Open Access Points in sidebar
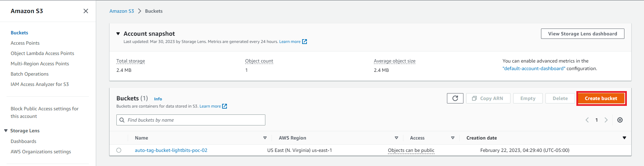Viewport: 644px width, 166px height. click(x=25, y=43)
